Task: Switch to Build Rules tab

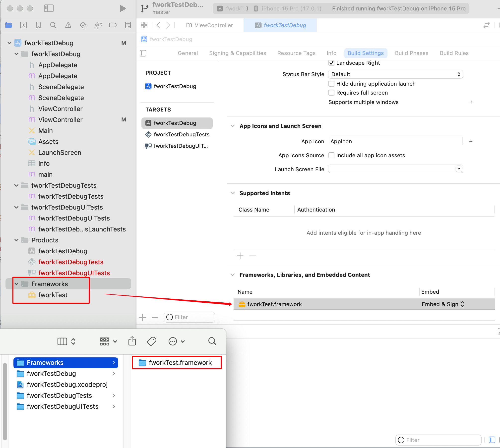Action: pos(454,53)
